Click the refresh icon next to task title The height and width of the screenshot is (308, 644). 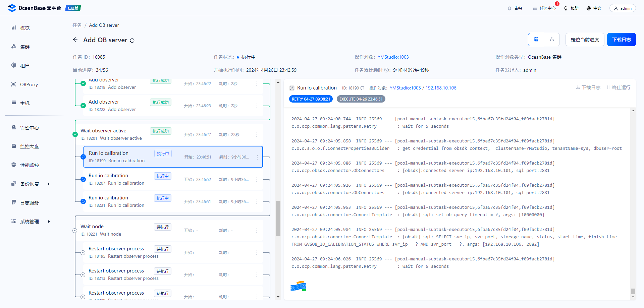[132, 41]
